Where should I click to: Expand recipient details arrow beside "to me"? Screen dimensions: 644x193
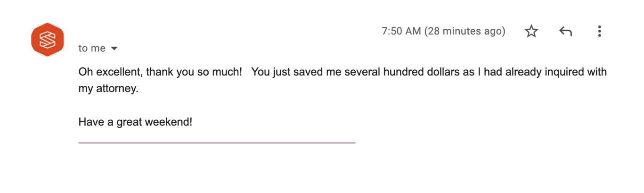114,49
